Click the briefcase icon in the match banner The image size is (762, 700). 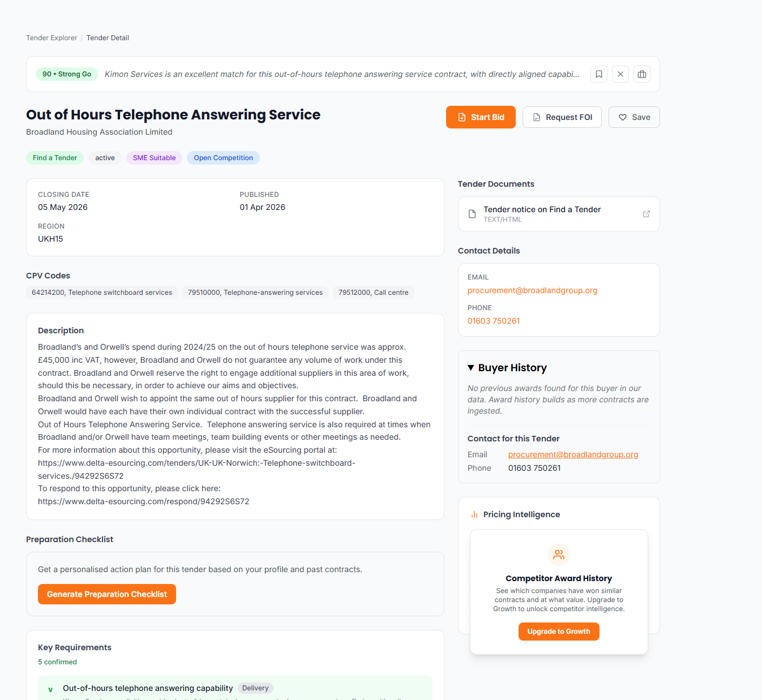(x=642, y=74)
